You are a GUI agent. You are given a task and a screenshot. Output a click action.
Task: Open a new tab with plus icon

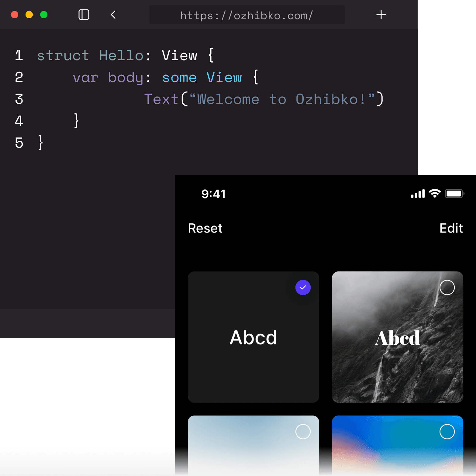(x=381, y=15)
